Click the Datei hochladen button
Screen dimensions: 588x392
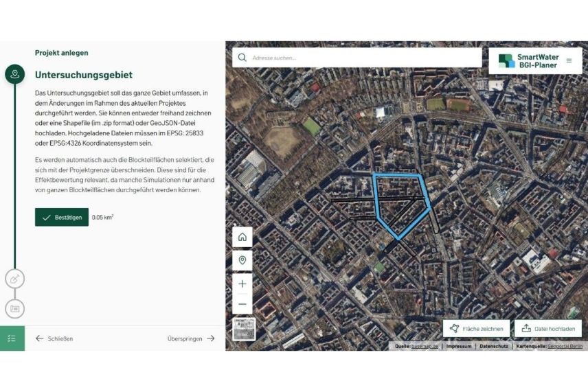tap(548, 329)
